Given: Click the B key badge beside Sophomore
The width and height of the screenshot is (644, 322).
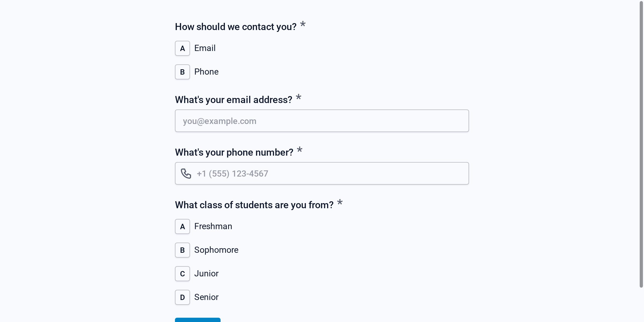Looking at the screenshot, I should point(182,250).
